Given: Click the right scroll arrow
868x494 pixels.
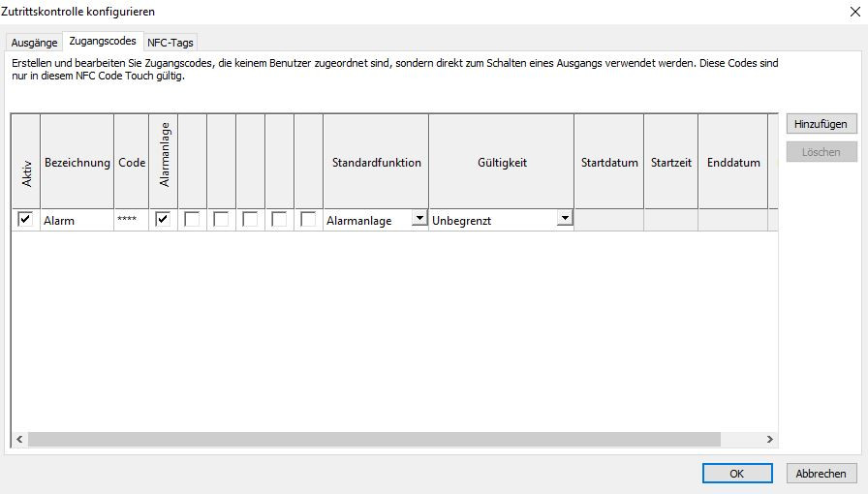Looking at the screenshot, I should pyautogui.click(x=770, y=439).
